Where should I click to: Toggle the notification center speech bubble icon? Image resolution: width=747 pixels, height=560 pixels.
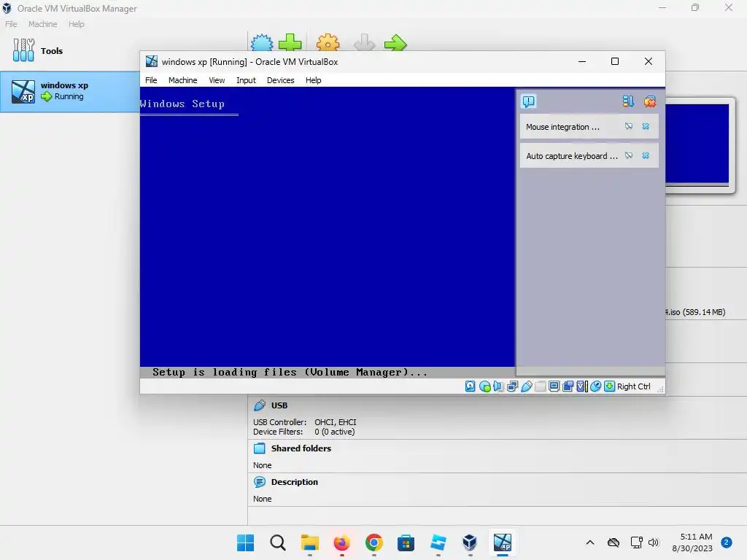[x=529, y=101]
